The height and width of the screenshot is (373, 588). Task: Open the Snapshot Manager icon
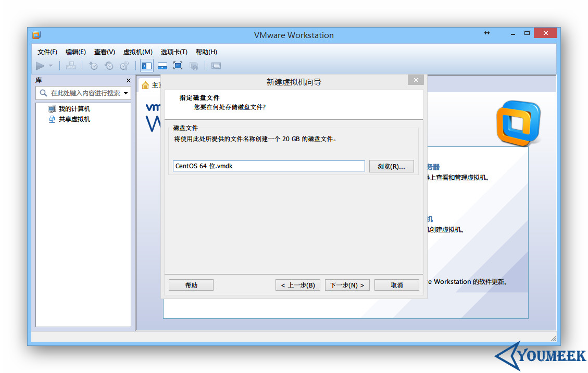click(x=124, y=65)
